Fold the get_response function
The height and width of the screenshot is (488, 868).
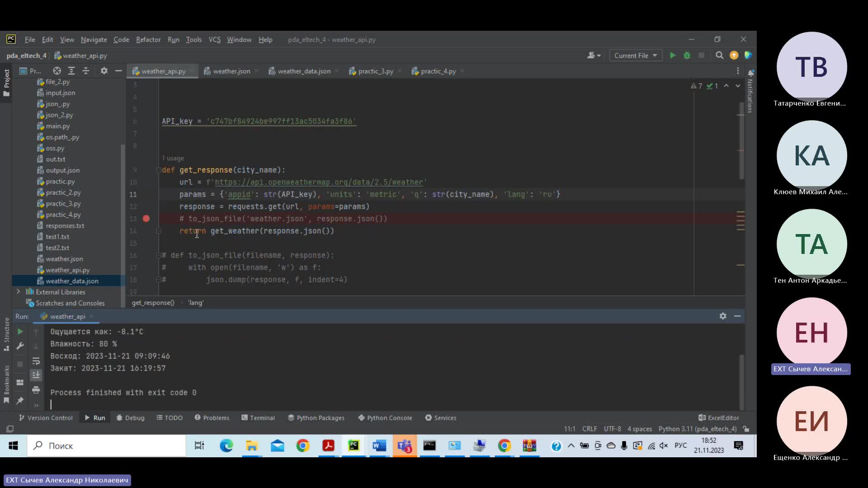click(x=158, y=170)
